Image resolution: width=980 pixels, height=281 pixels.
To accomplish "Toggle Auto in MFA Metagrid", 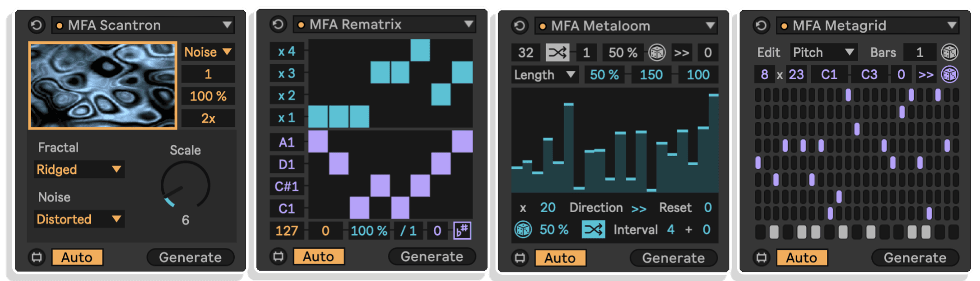I will coord(801,257).
